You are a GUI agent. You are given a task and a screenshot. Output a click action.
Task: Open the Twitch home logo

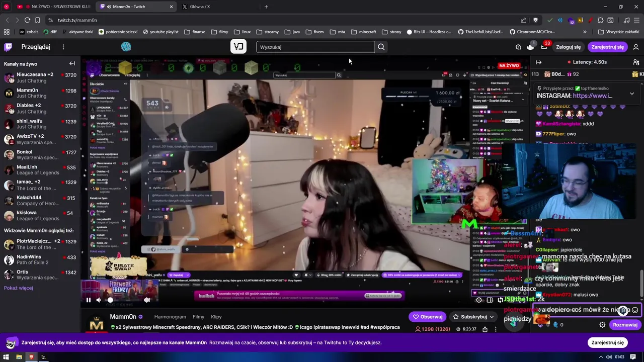(8, 47)
